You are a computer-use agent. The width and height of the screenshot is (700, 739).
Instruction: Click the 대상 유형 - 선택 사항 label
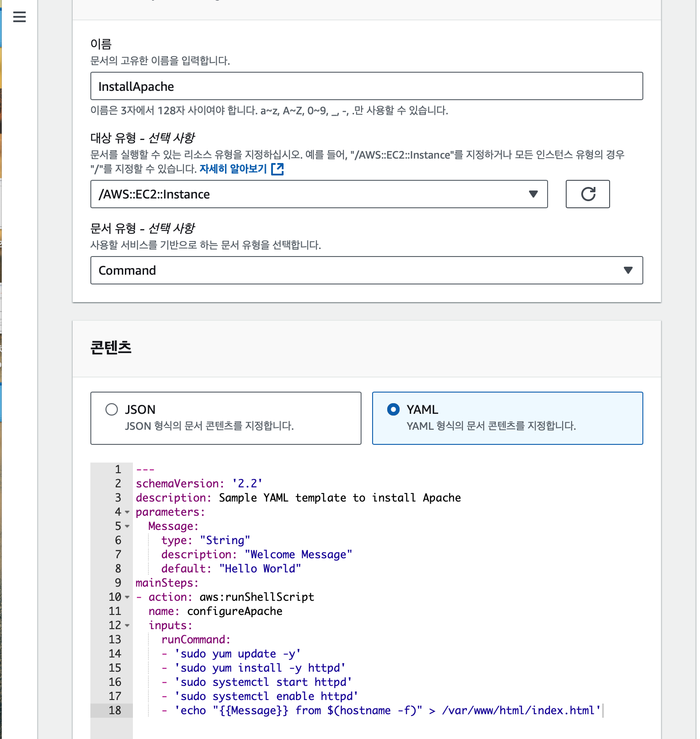point(142,138)
